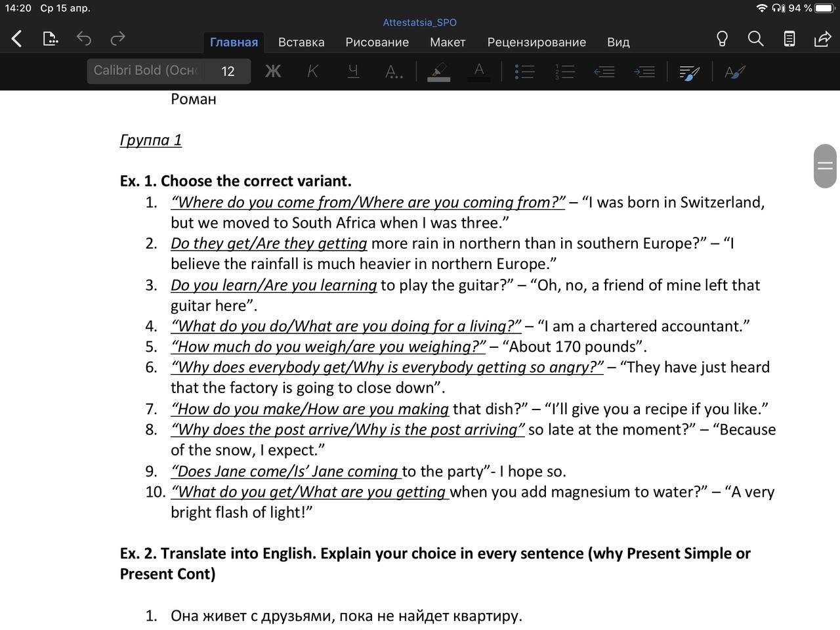
Task: Expand more font formatting options
Action: point(393,71)
